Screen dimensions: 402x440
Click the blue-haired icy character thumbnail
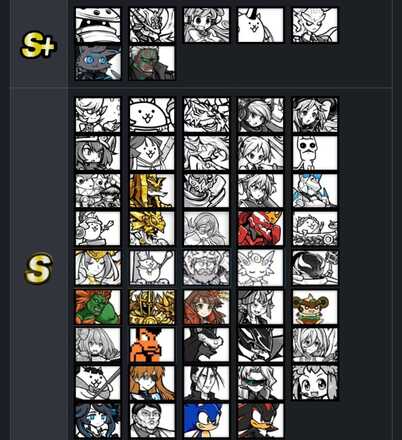click(x=315, y=191)
